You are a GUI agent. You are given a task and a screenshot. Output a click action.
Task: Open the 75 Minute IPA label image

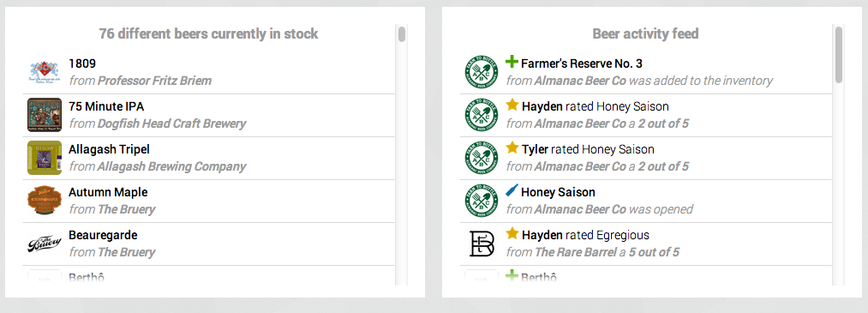tap(44, 115)
